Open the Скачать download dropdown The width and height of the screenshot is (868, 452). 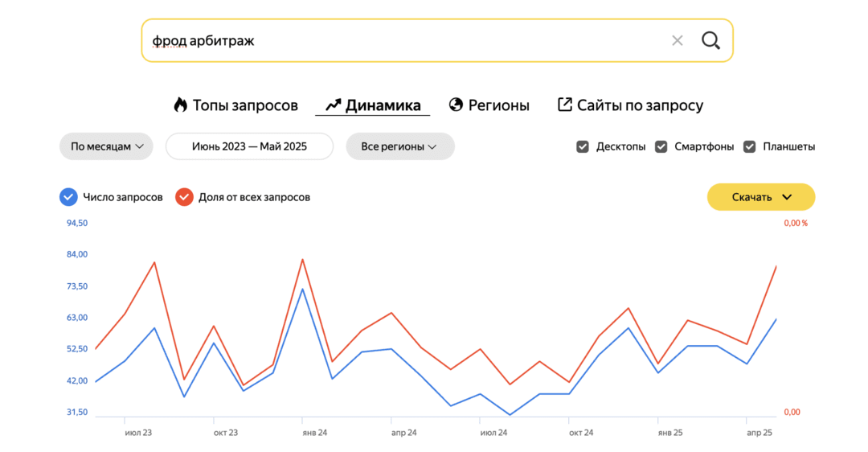tap(760, 197)
